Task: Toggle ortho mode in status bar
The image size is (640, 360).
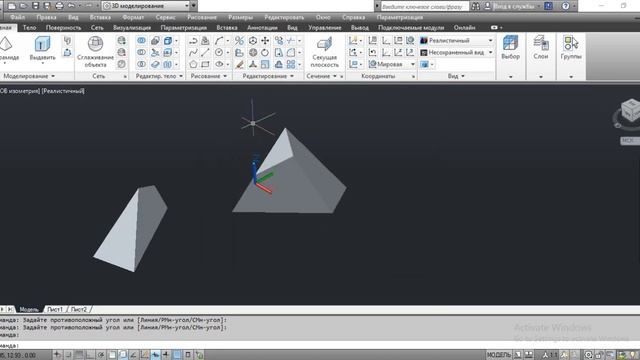Action: (89, 355)
